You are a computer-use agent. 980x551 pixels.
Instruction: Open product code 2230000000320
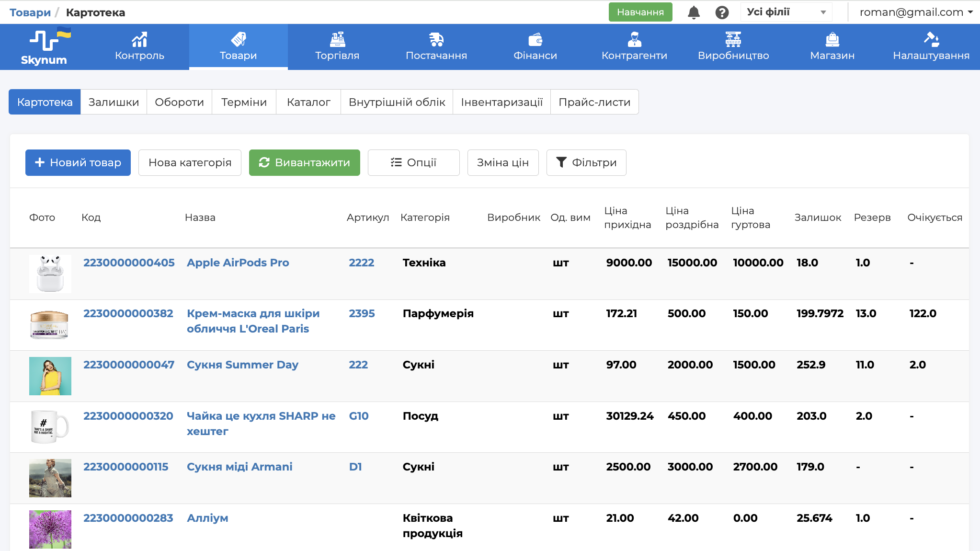click(128, 416)
